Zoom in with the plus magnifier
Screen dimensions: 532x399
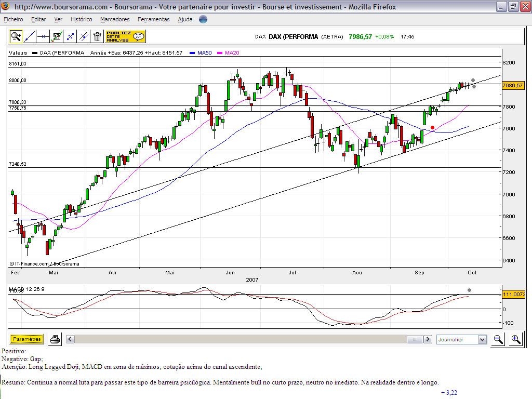tap(516, 339)
